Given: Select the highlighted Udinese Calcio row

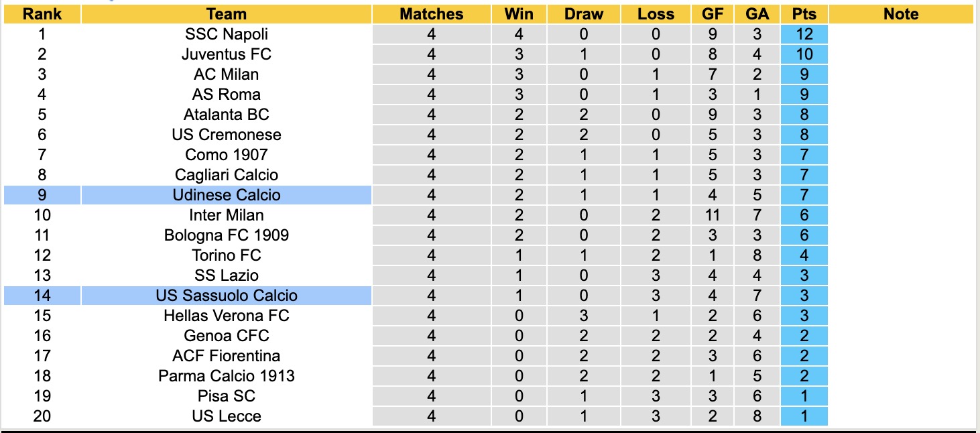Looking at the screenshot, I should [x=227, y=195].
